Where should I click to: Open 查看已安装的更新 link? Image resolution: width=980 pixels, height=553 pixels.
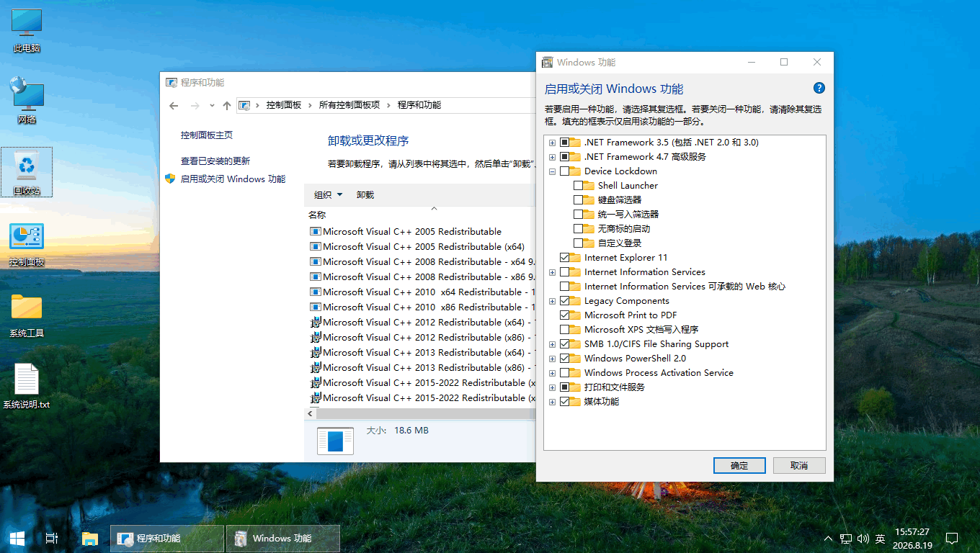(215, 161)
